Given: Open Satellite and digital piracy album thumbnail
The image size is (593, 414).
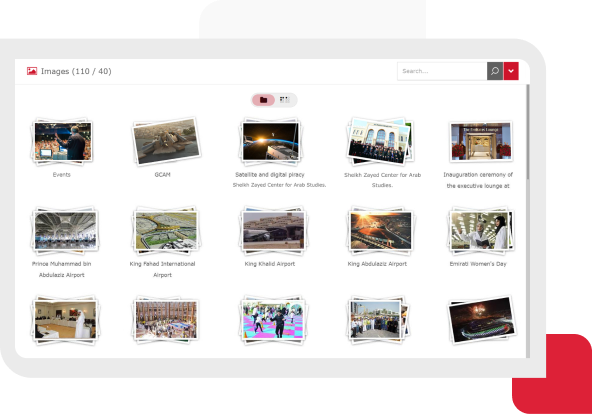Looking at the screenshot, I should tap(270, 141).
